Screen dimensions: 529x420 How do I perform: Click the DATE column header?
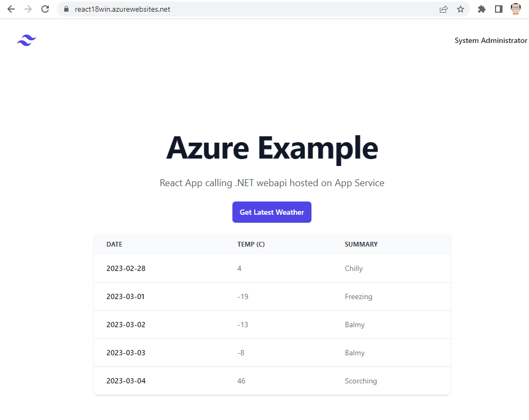(x=115, y=244)
